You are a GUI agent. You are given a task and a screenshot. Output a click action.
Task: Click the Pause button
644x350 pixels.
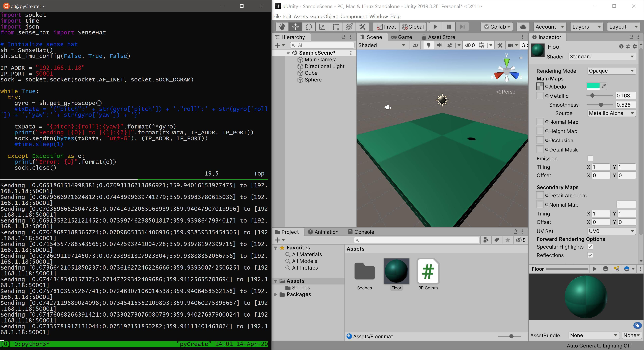pyautogui.click(x=449, y=27)
